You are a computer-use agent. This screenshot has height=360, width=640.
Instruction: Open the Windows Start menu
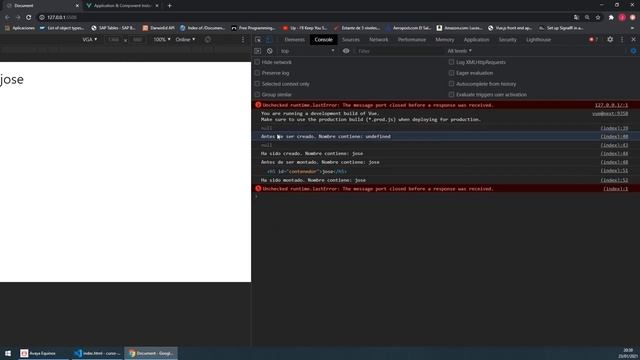[8, 353]
